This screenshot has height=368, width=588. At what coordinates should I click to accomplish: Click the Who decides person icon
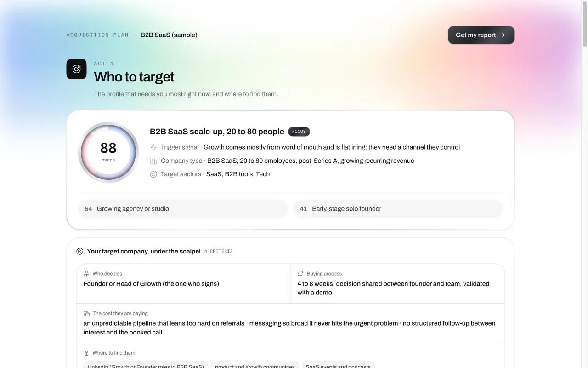(x=86, y=274)
